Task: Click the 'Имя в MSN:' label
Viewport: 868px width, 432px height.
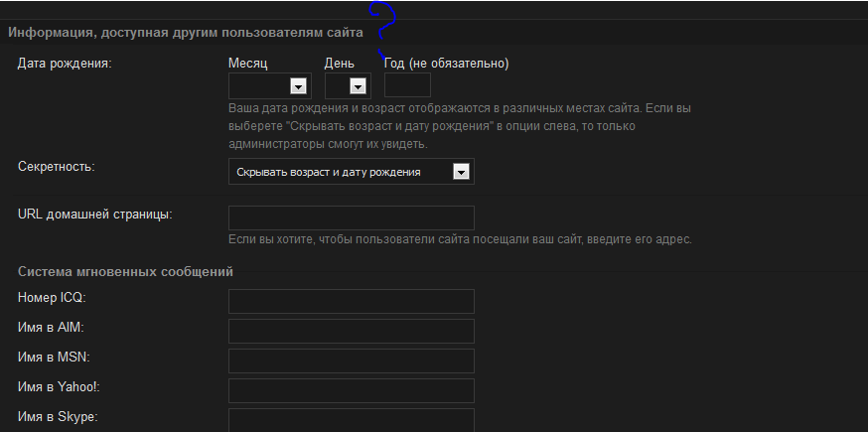Action: click(54, 358)
